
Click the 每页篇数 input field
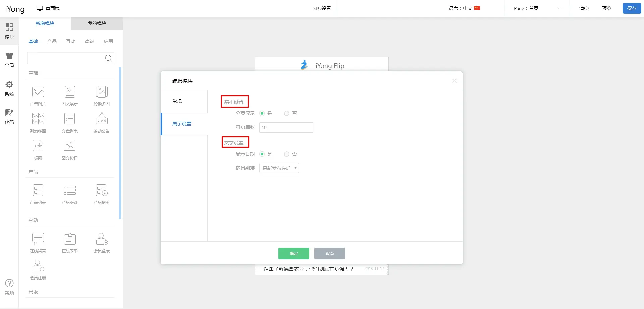coord(286,127)
